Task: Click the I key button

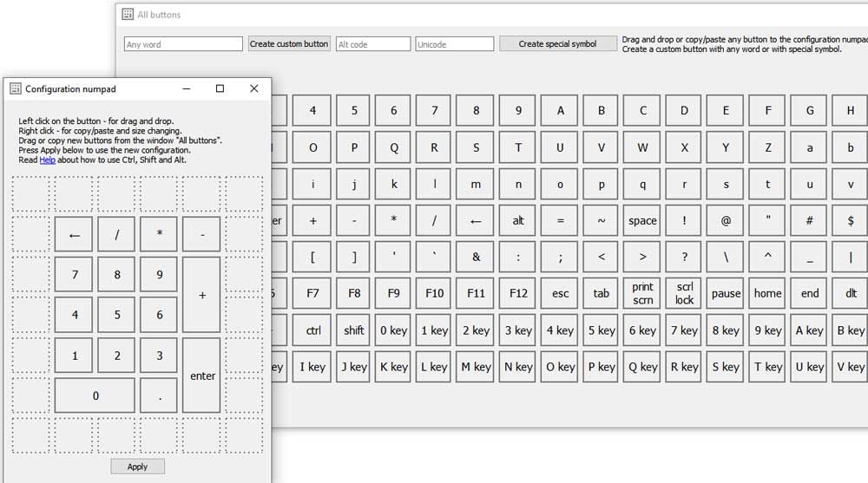Action: [312, 367]
